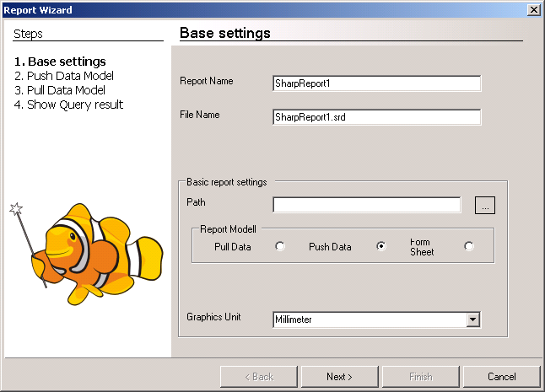Screen dimensions: 545x392
Task: Select the Pull Data radio button
Action: 280,246
